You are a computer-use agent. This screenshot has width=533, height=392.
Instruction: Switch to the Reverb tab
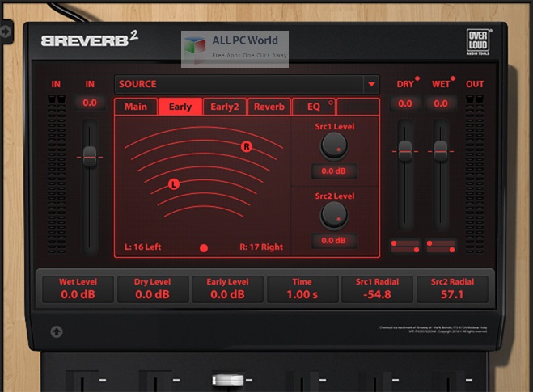[269, 107]
